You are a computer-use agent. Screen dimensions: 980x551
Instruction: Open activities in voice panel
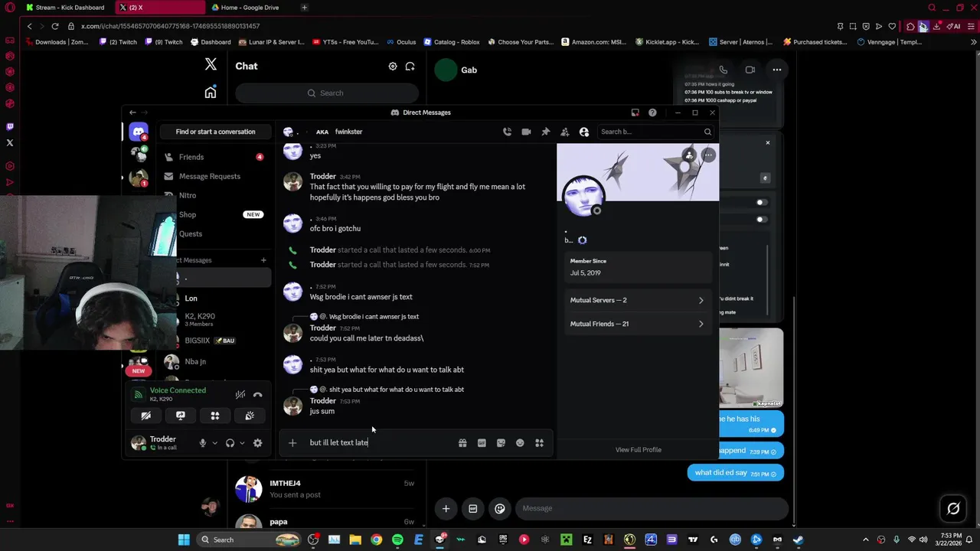(215, 416)
